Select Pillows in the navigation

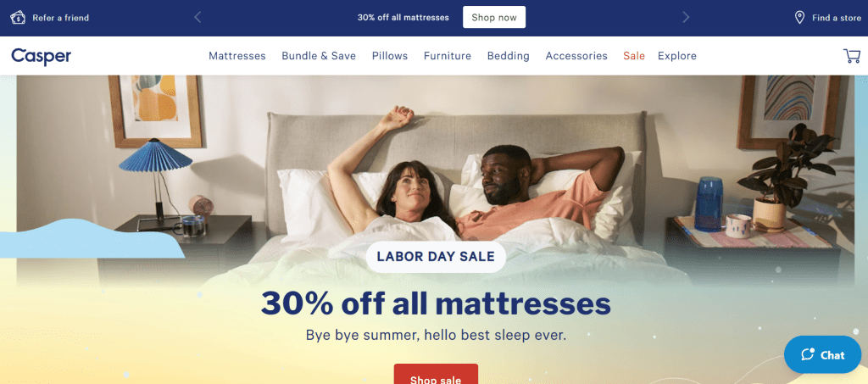click(x=390, y=56)
